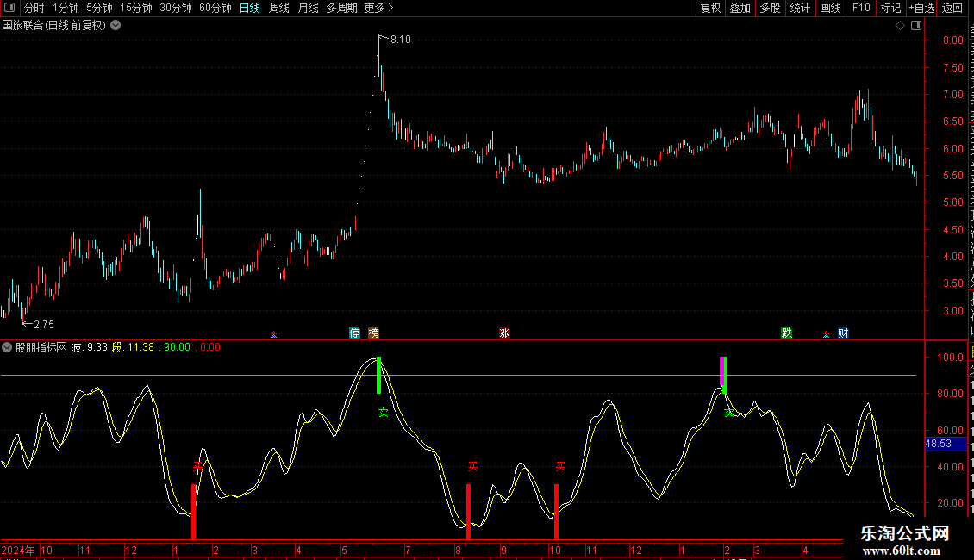Click the panel layout icon at top-left
Image resolution: width=974 pixels, height=560 pixels.
[9, 8]
